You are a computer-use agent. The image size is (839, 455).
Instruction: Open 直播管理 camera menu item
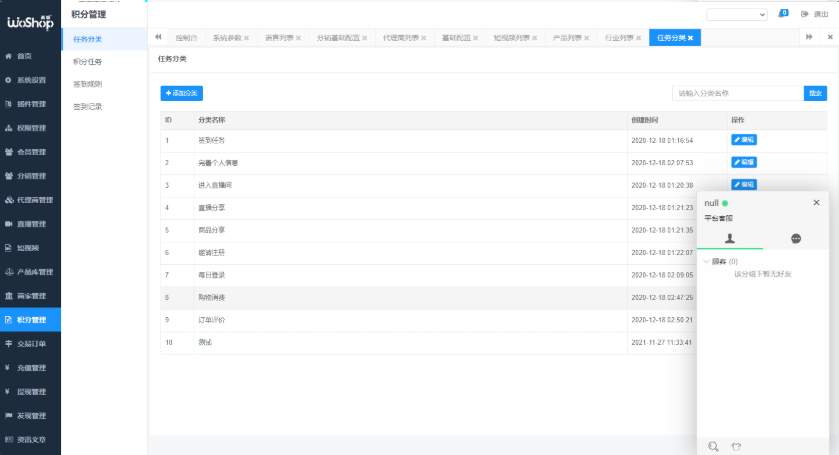pyautogui.click(x=30, y=224)
